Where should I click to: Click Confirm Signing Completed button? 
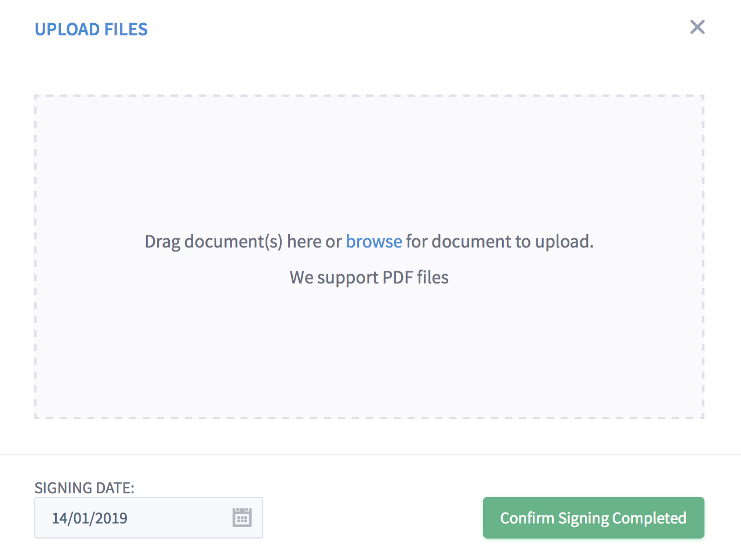coord(593,518)
